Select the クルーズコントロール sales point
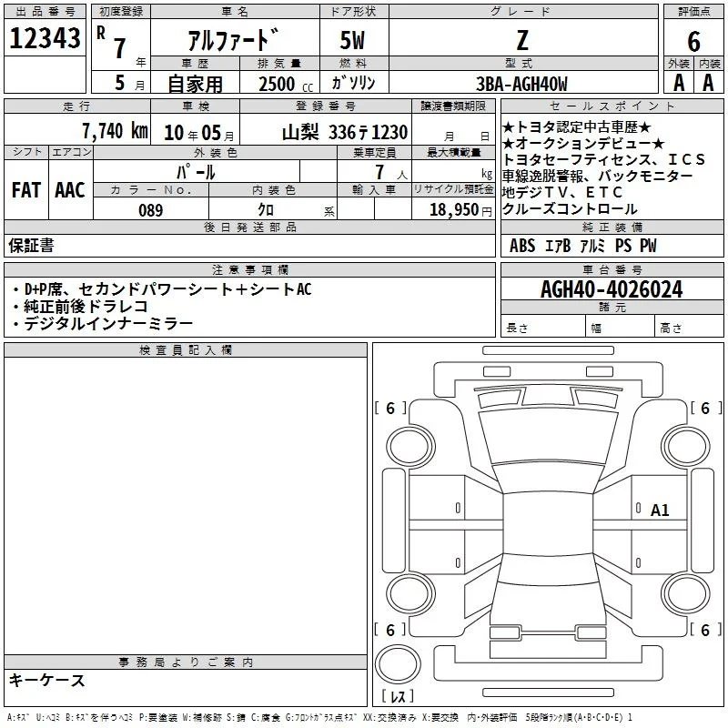Image resolution: width=728 pixels, height=728 pixels. tap(570, 209)
